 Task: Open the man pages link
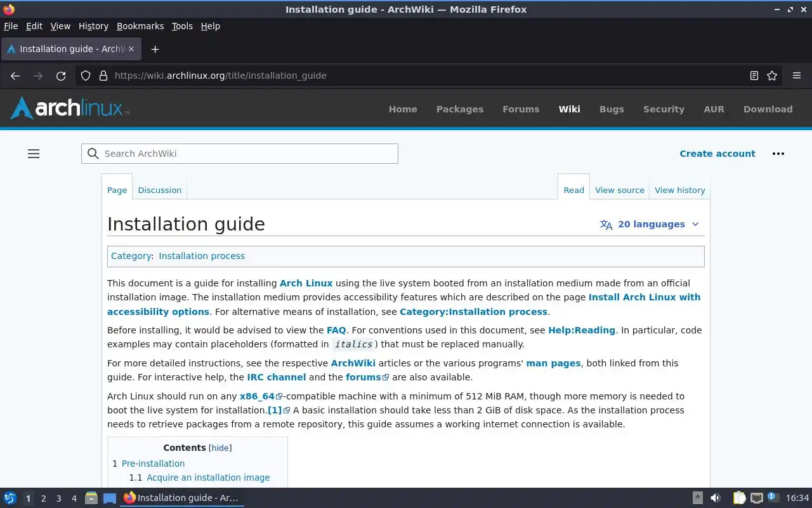click(x=553, y=363)
